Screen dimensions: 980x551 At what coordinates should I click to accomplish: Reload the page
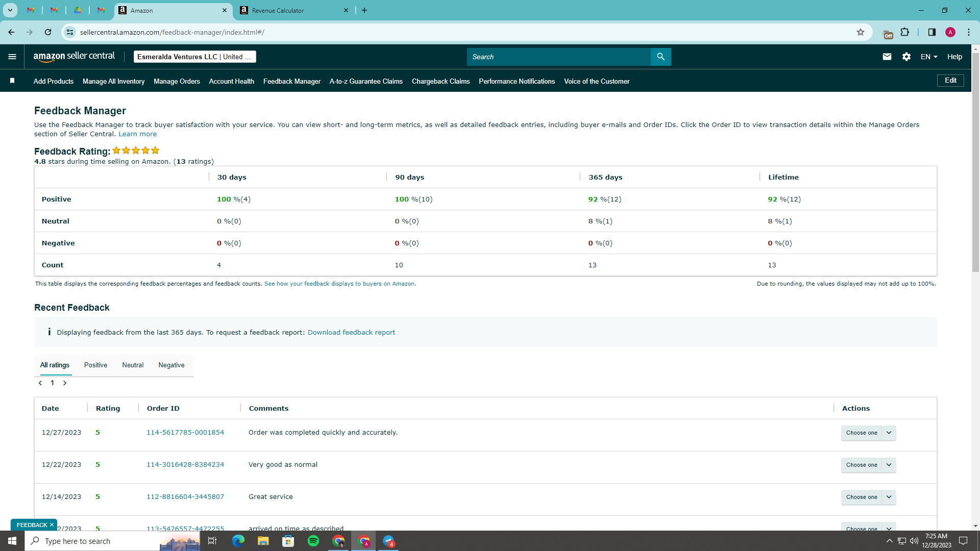click(x=48, y=32)
